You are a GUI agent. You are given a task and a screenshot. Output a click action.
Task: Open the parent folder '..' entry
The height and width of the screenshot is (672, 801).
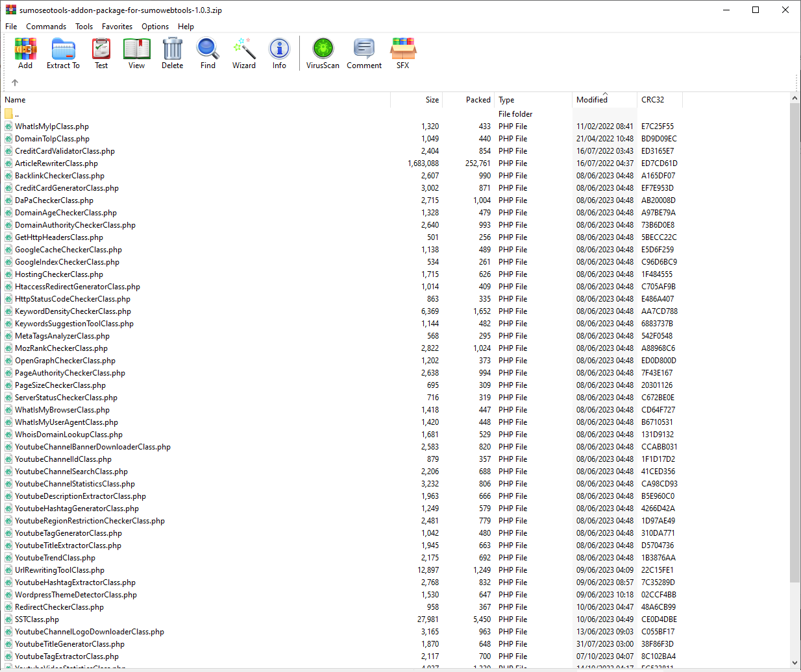pyautogui.click(x=17, y=114)
